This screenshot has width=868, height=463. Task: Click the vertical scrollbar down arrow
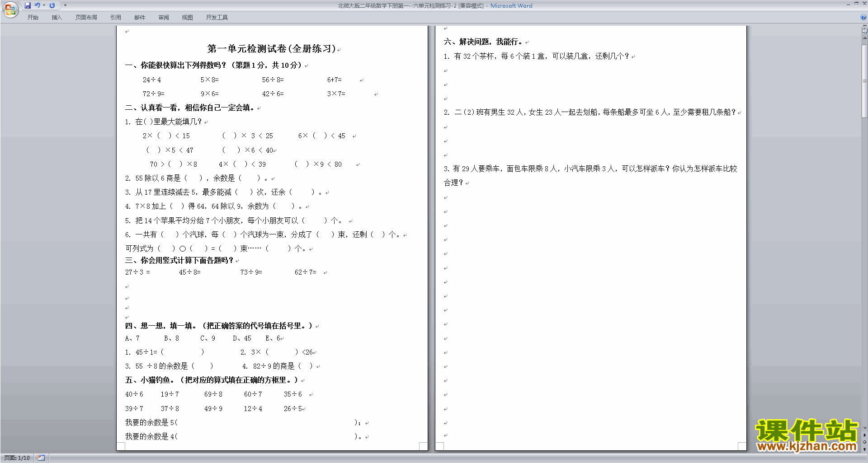coord(864,428)
